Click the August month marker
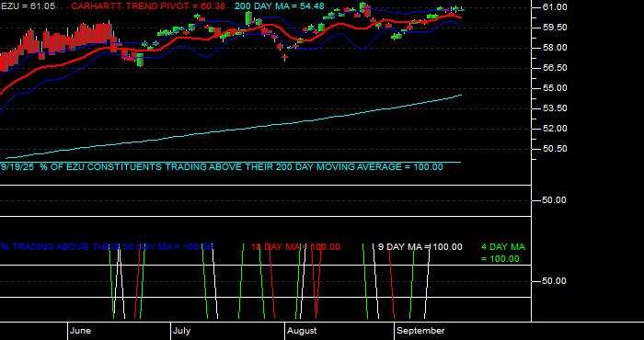Viewport: 644px width, 340px height. click(302, 331)
